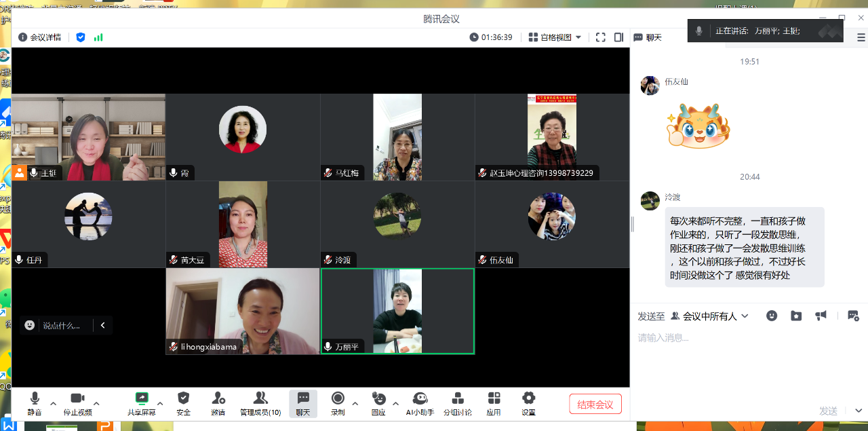Open 管理成员(10) participant list

(260, 402)
